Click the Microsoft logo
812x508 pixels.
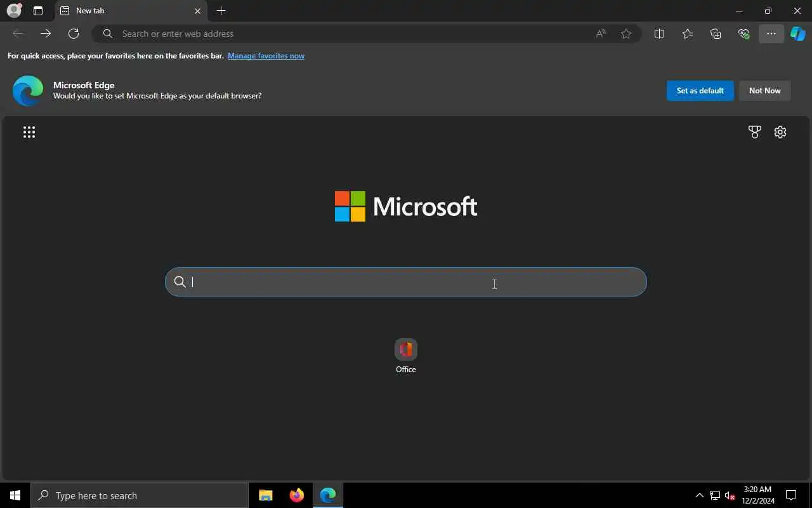coord(406,206)
